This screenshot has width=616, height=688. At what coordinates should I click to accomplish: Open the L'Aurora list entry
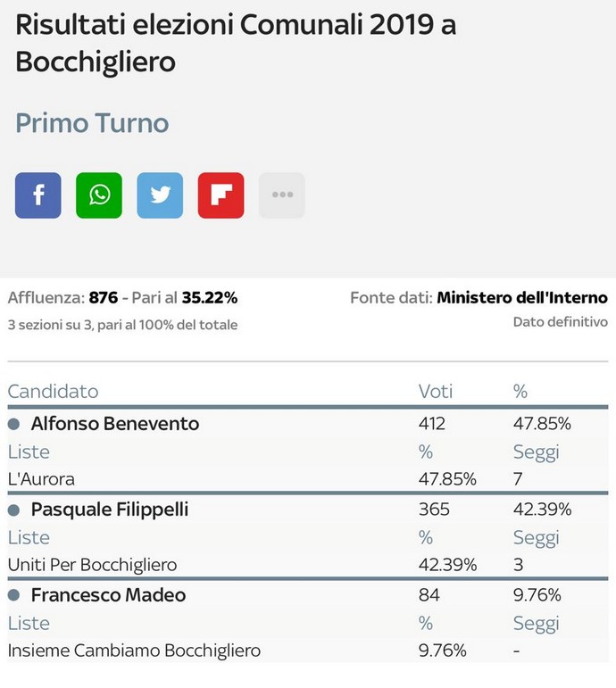[x=41, y=478]
